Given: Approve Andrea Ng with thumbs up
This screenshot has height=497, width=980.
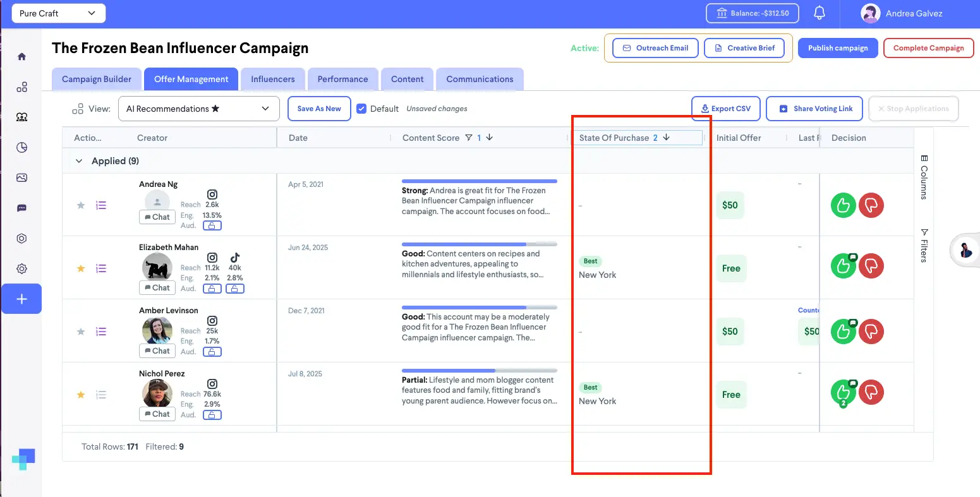Looking at the screenshot, I should point(843,205).
